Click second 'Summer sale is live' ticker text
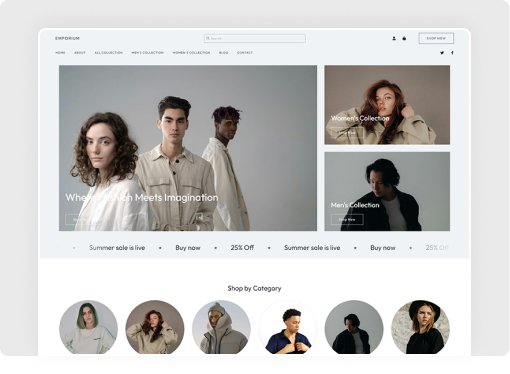The width and height of the screenshot is (510, 374). [312, 248]
